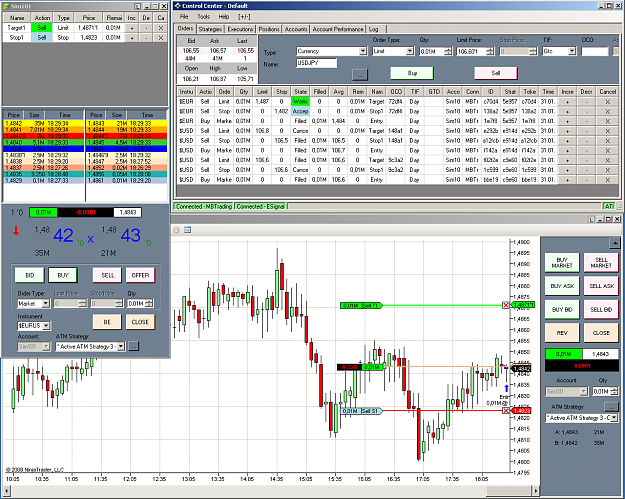The width and height of the screenshot is (625, 499).
Task: Open instrument selector (...) button in Control Center
Action: coord(360,75)
